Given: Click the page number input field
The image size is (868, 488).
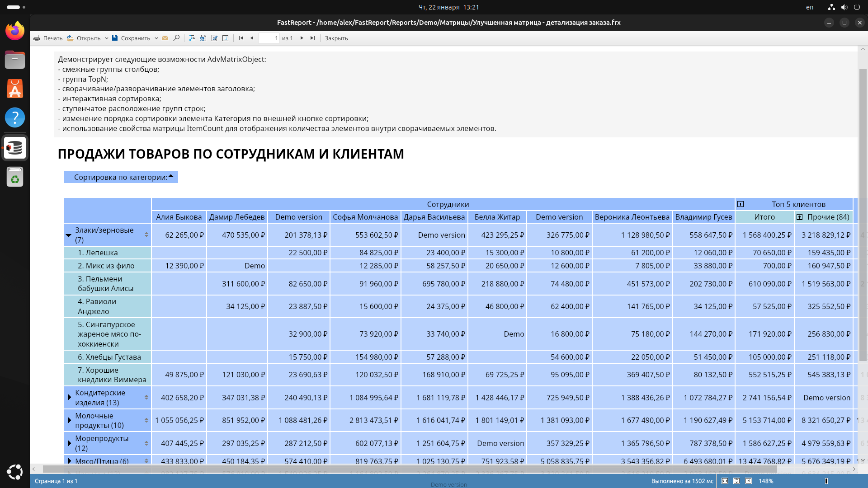Looking at the screenshot, I should tap(269, 38).
